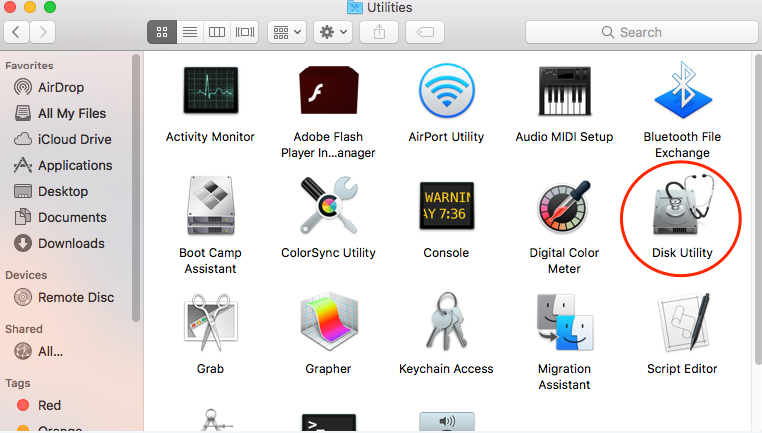
Task: Launch Grapher app icon
Action: click(329, 322)
